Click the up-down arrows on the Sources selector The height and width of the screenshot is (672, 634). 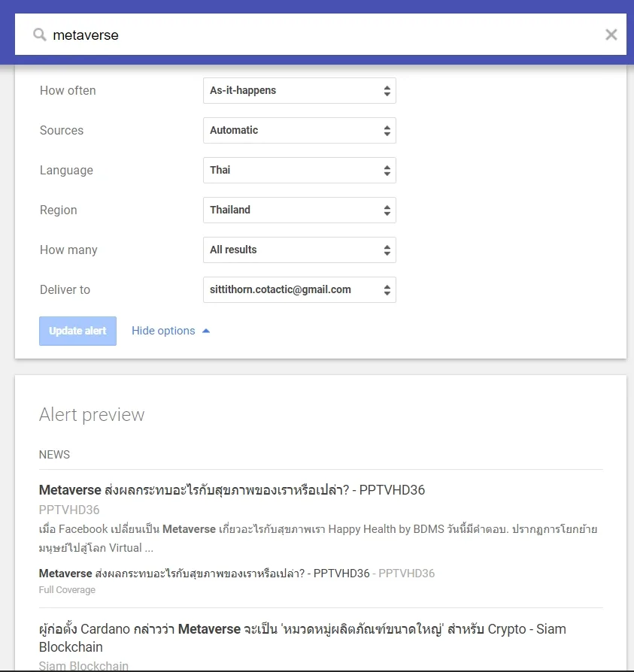(386, 130)
